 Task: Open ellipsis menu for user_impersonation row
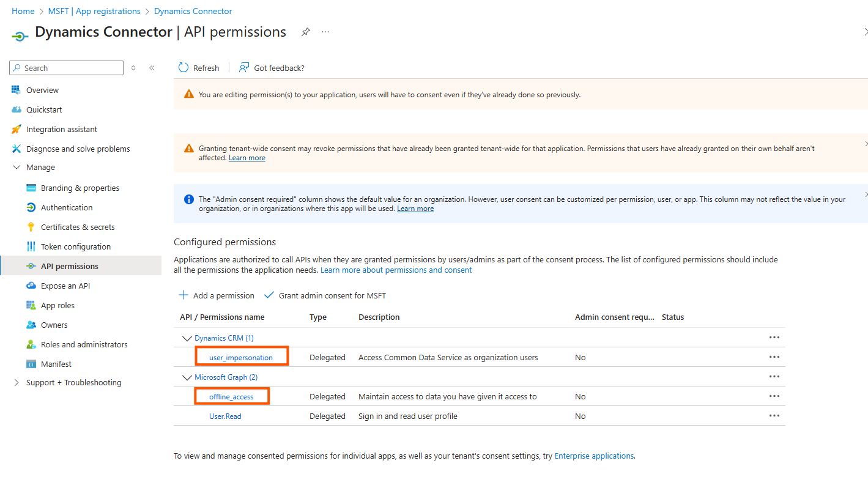(774, 357)
